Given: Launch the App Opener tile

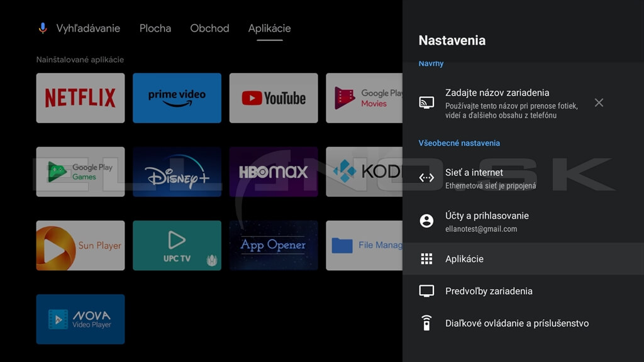Looking at the screenshot, I should pos(274,246).
